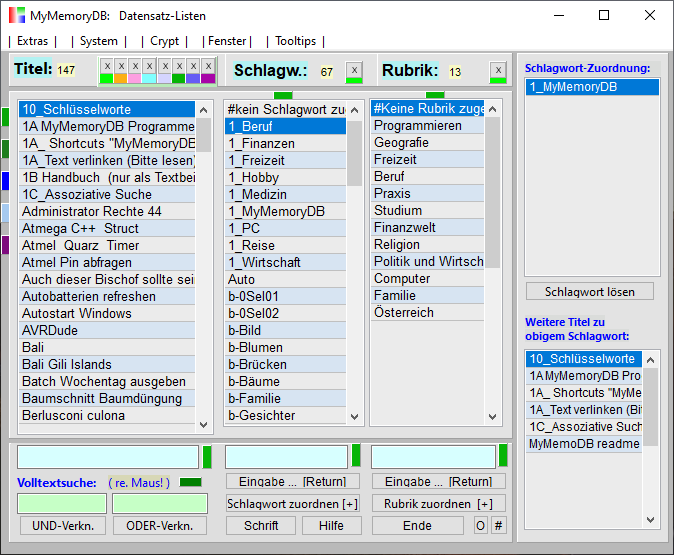Click the green indicator next to Volltextsuche

[x=190, y=483]
